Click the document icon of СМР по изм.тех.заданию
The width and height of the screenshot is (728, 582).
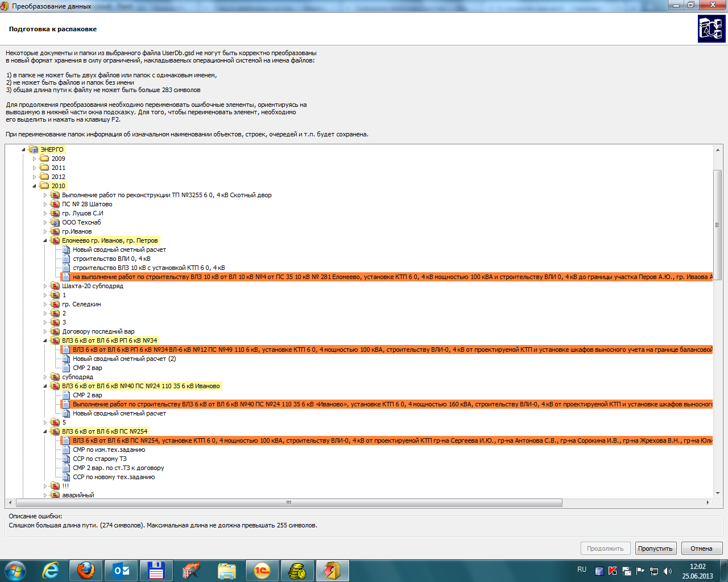pyautogui.click(x=66, y=450)
